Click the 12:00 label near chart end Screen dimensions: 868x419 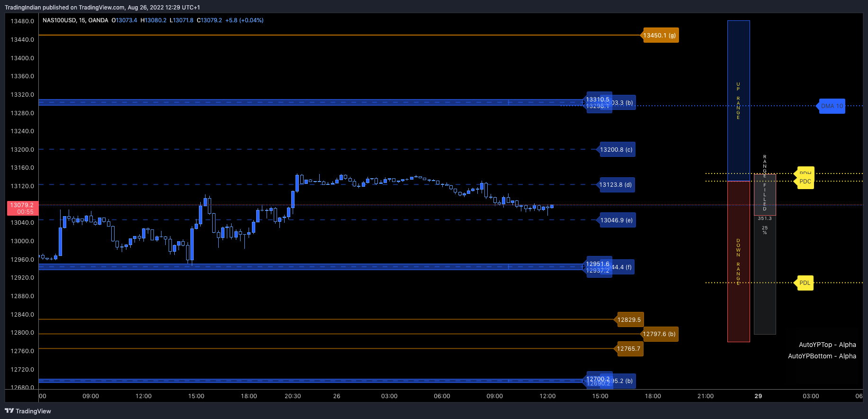tap(547, 396)
